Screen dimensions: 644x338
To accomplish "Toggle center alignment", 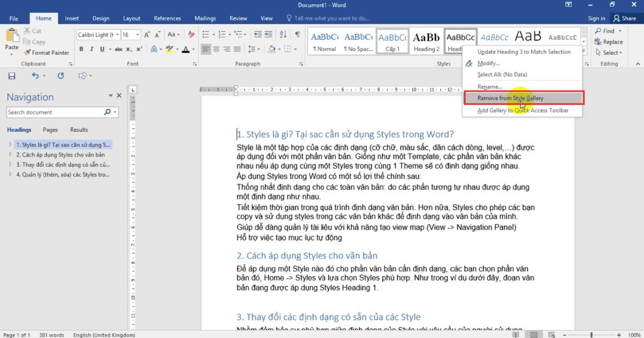I will [217, 49].
